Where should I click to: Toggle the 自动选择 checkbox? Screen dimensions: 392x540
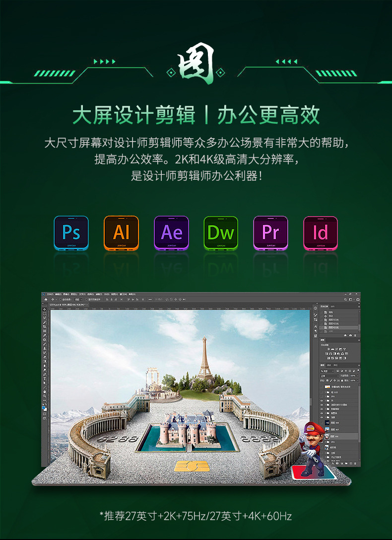pyautogui.click(x=60, y=300)
